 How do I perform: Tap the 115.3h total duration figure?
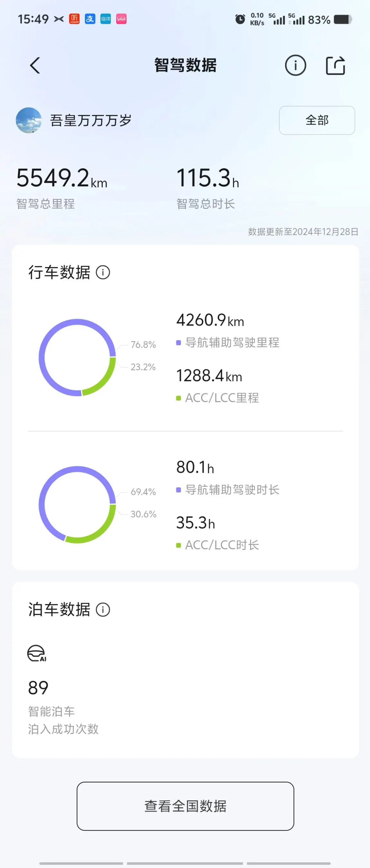click(x=208, y=178)
